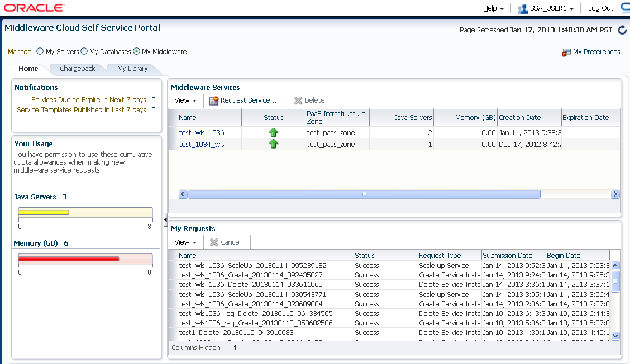Select request test_wls_1036_Create_20130114_092435827

click(251, 275)
